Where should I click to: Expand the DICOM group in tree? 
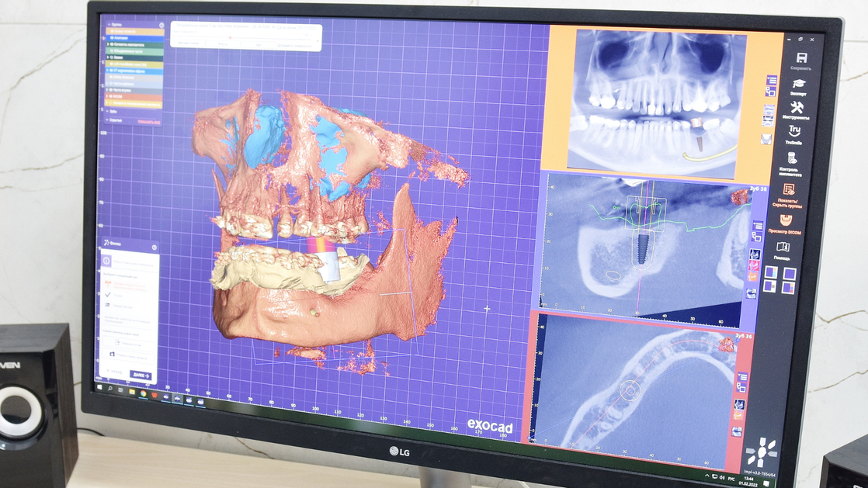tap(108, 97)
